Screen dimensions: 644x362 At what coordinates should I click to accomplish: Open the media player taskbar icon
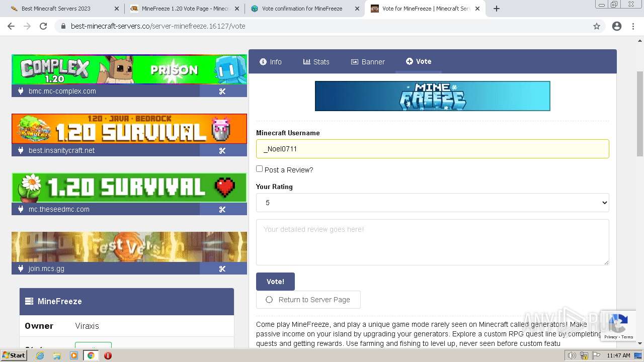[x=74, y=355]
